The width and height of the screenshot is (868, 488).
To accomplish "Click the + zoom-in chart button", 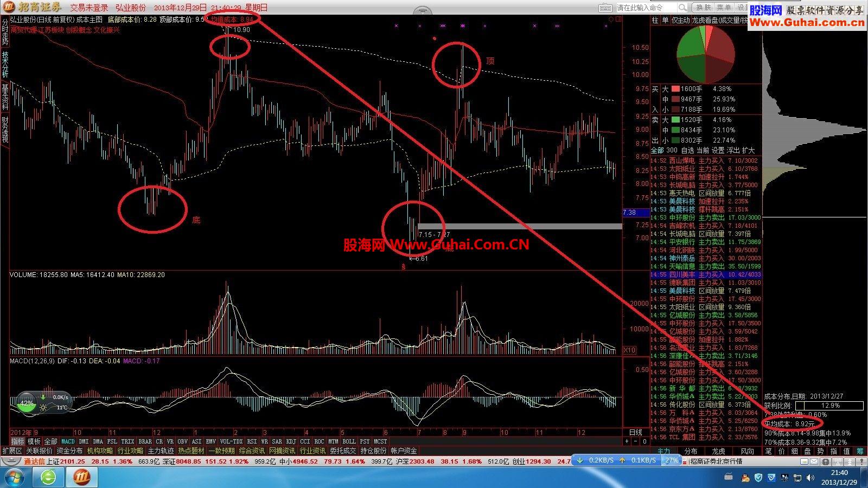I will click(627, 441).
